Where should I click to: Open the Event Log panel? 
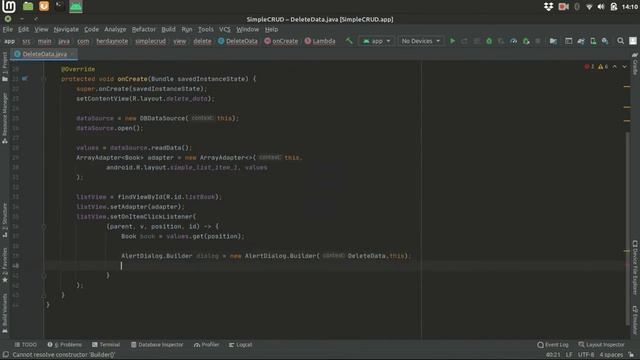[x=553, y=345]
